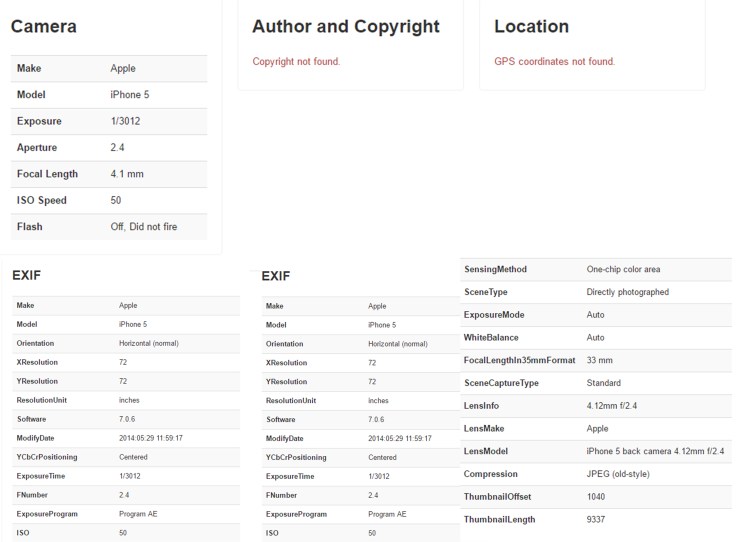The width and height of the screenshot is (736, 542).
Task: Click the Location panel heading
Action: point(531,27)
